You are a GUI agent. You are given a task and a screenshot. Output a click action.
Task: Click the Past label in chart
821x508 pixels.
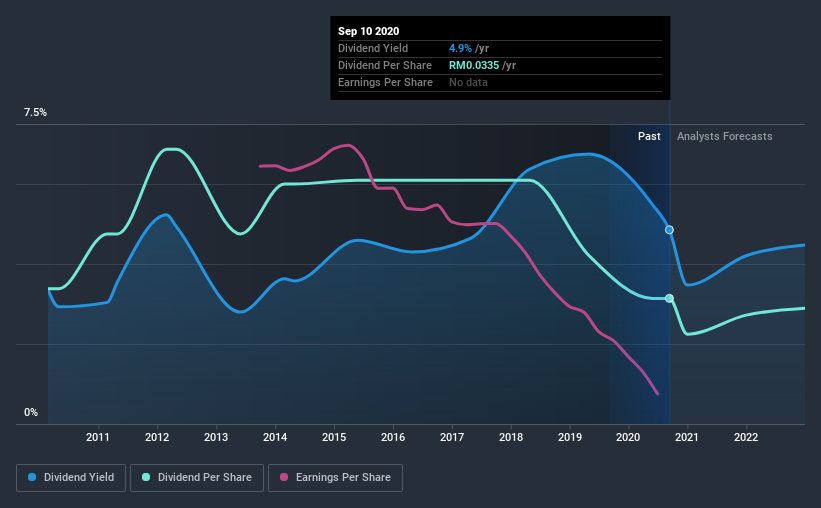click(649, 136)
